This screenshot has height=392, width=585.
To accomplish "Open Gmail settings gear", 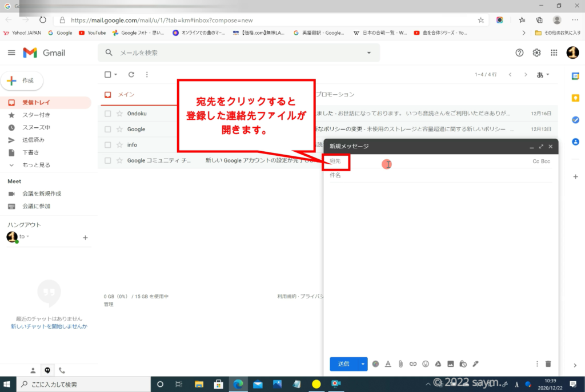I will tap(536, 52).
